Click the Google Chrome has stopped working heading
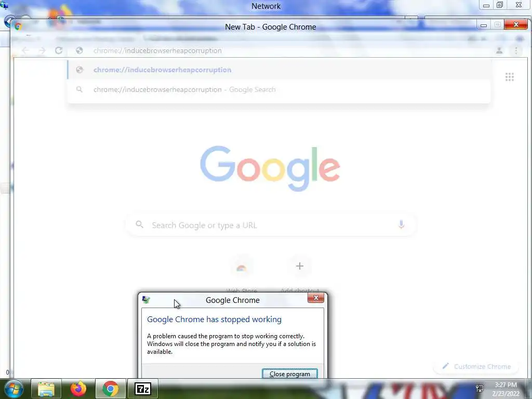This screenshot has height=399, width=532. (x=214, y=320)
